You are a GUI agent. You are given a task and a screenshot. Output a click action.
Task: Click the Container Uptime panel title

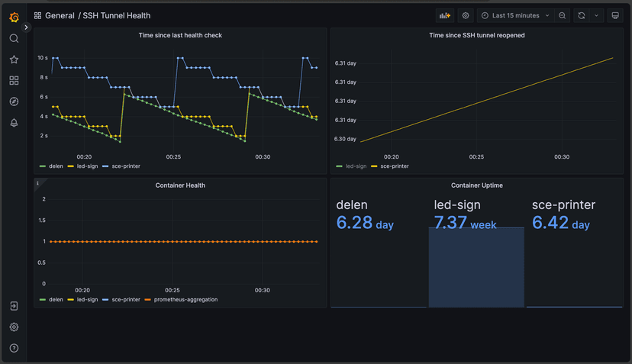click(x=476, y=185)
